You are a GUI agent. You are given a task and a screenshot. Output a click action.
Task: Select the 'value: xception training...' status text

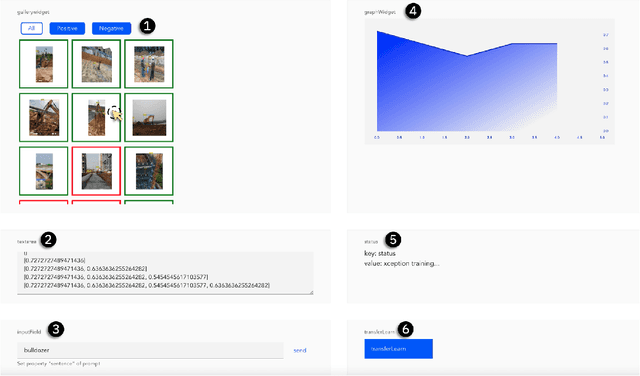pyautogui.click(x=402, y=264)
